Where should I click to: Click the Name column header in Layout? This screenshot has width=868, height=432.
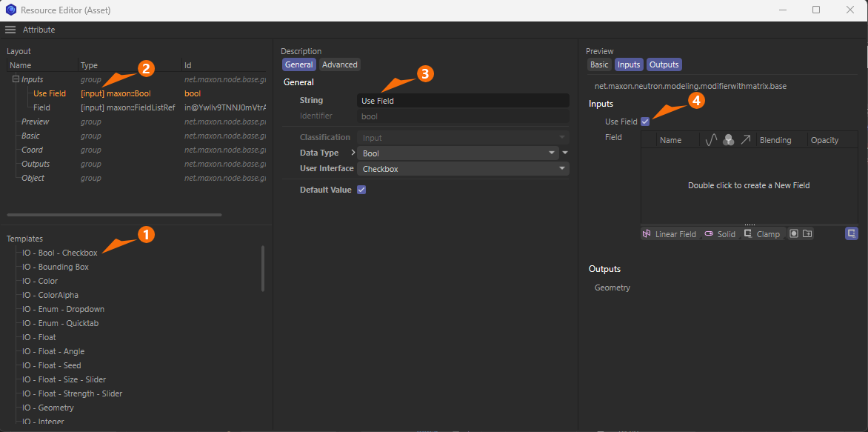[x=42, y=65]
